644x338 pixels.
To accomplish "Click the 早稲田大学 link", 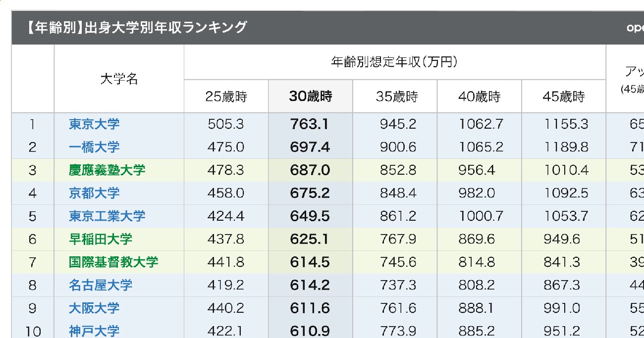I will coord(101,239).
